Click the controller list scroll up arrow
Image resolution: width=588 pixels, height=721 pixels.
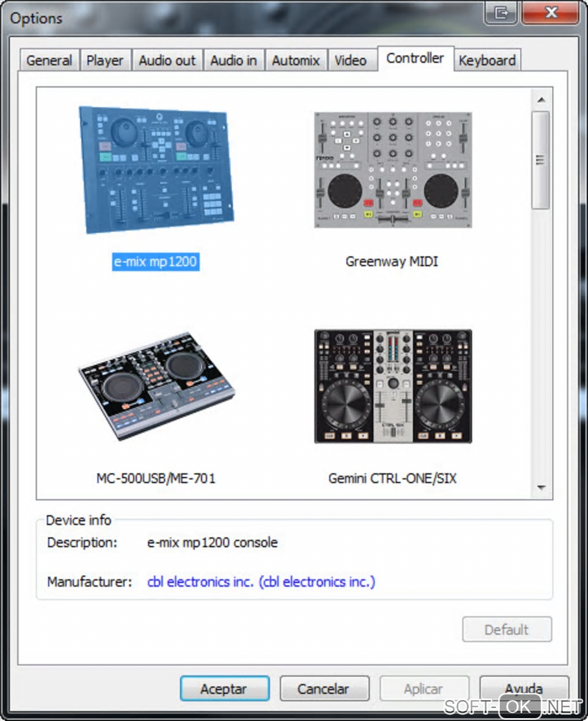(541, 100)
